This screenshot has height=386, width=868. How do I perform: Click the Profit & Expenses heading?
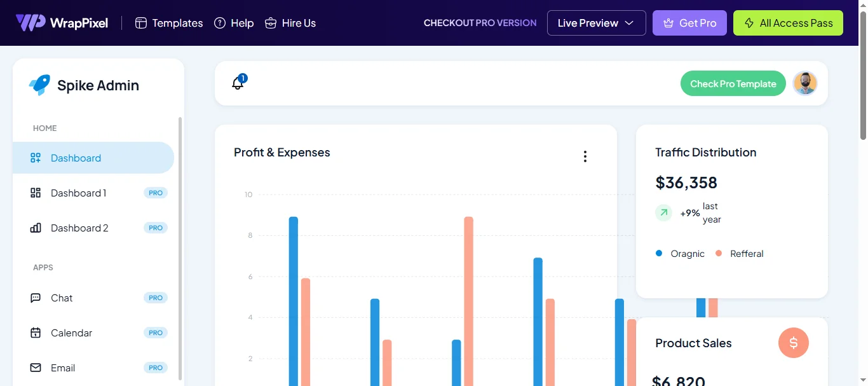coord(282,153)
